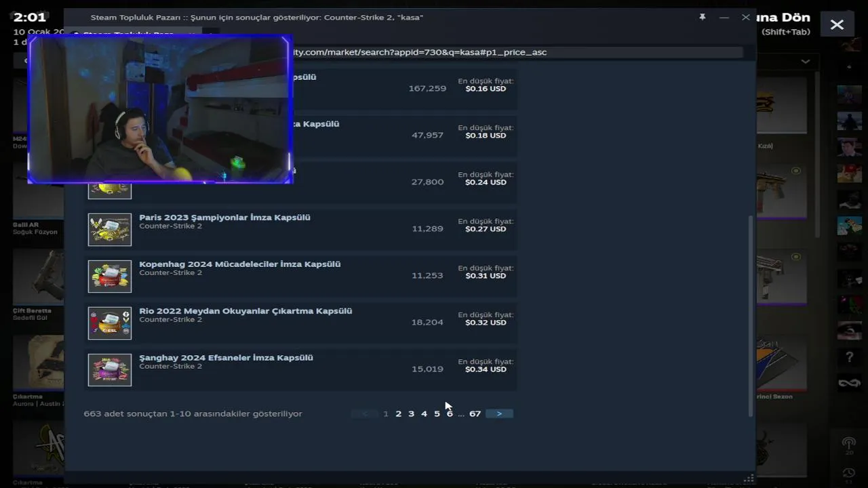Click the $0.18 USD lowest price

[486, 136]
